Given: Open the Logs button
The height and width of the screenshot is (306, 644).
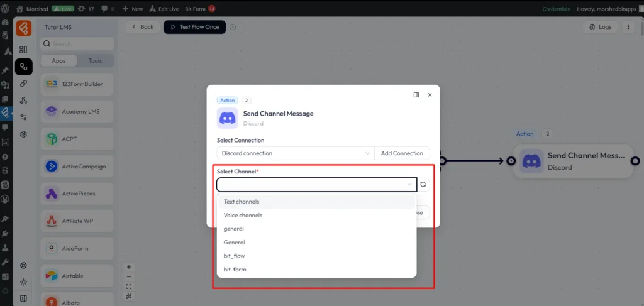Looking at the screenshot, I should click(600, 27).
